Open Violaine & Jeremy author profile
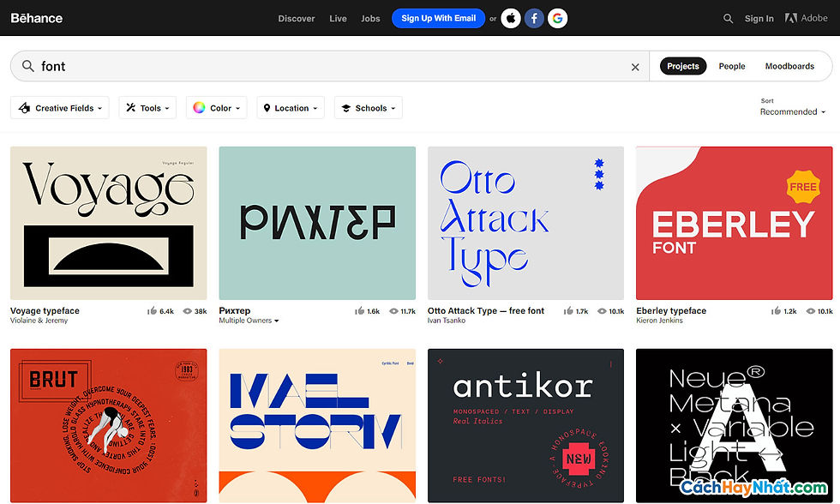The width and height of the screenshot is (840, 504). (39, 321)
